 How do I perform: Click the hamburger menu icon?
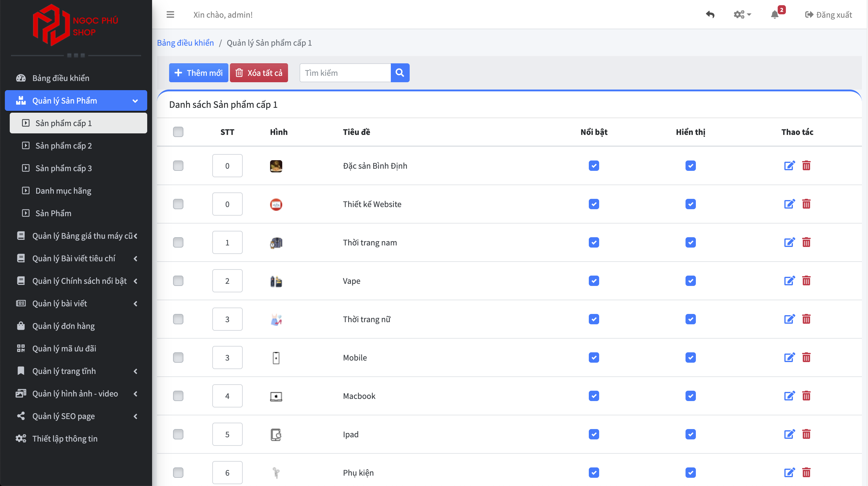pyautogui.click(x=170, y=15)
